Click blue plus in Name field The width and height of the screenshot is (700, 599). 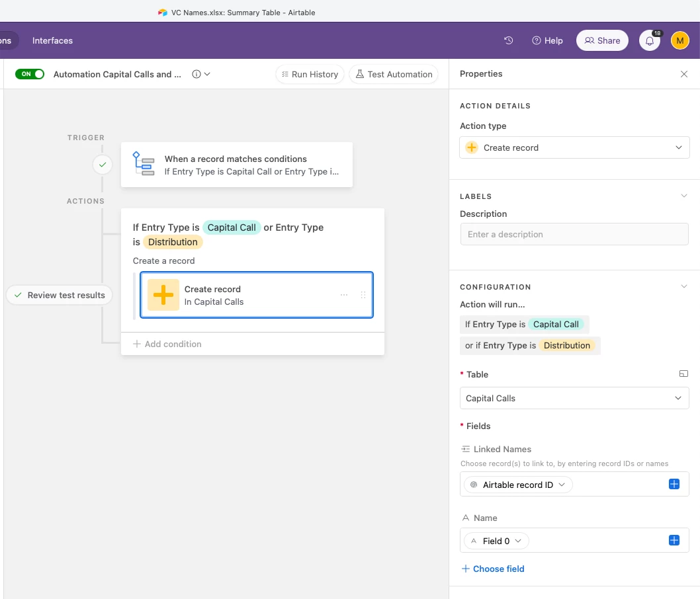674,541
